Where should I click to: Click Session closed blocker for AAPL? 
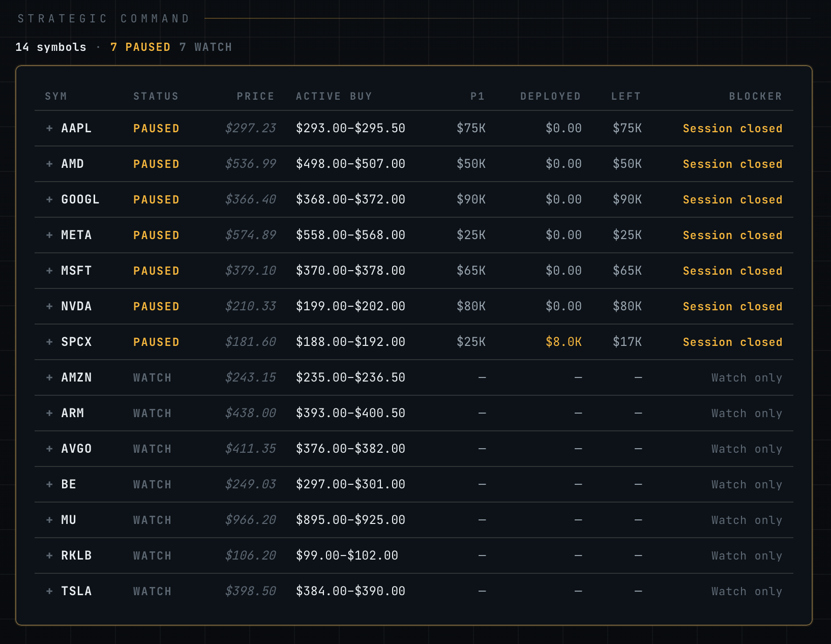pos(733,128)
